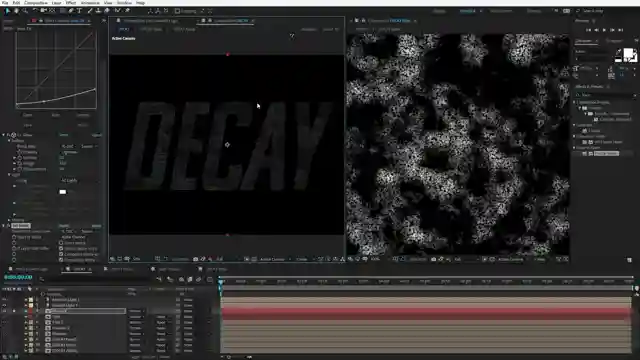The width and height of the screenshot is (640, 360).
Task: Open the Effect menu
Action: 71,2
